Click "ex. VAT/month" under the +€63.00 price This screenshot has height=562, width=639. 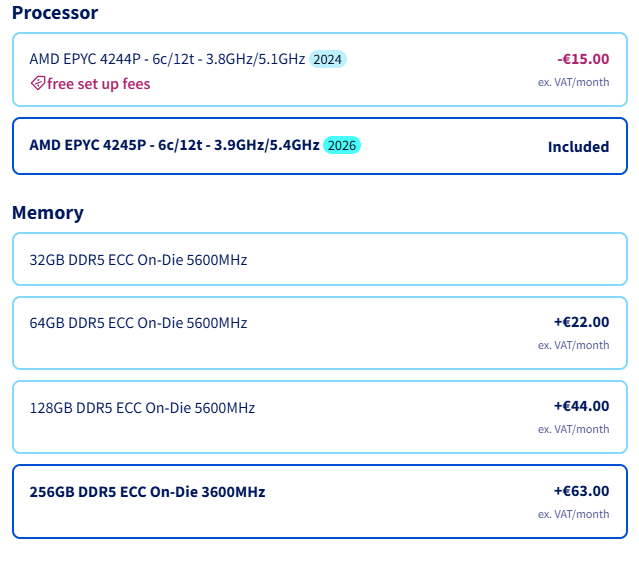[573, 514]
